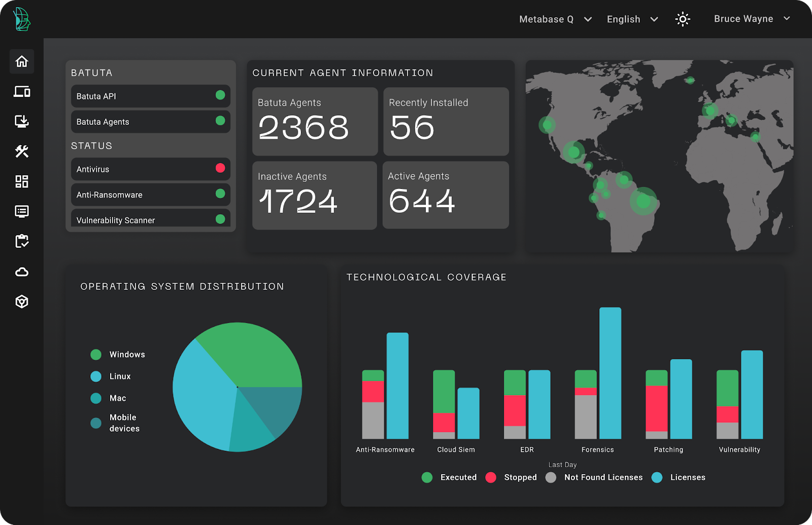Click the Stopped red legend swatch
The height and width of the screenshot is (525, 812).
(x=491, y=477)
